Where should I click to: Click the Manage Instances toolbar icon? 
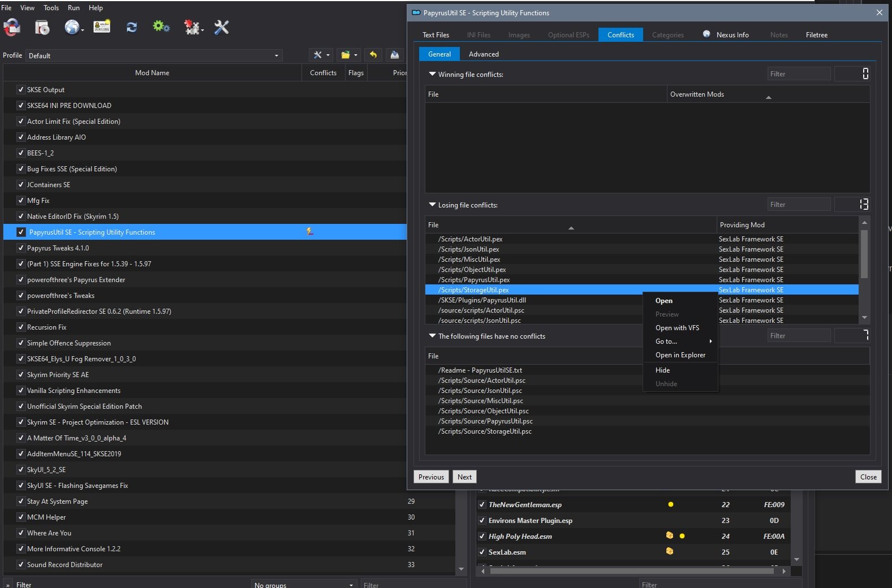[x=12, y=27]
